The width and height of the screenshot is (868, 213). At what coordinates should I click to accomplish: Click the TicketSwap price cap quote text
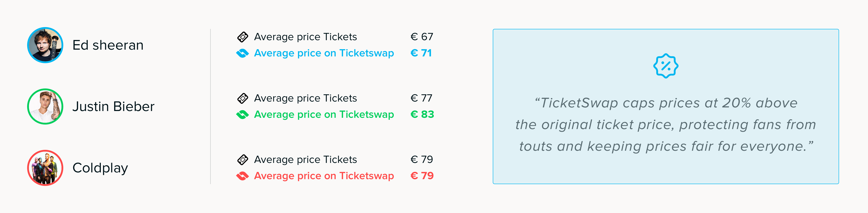(665, 125)
